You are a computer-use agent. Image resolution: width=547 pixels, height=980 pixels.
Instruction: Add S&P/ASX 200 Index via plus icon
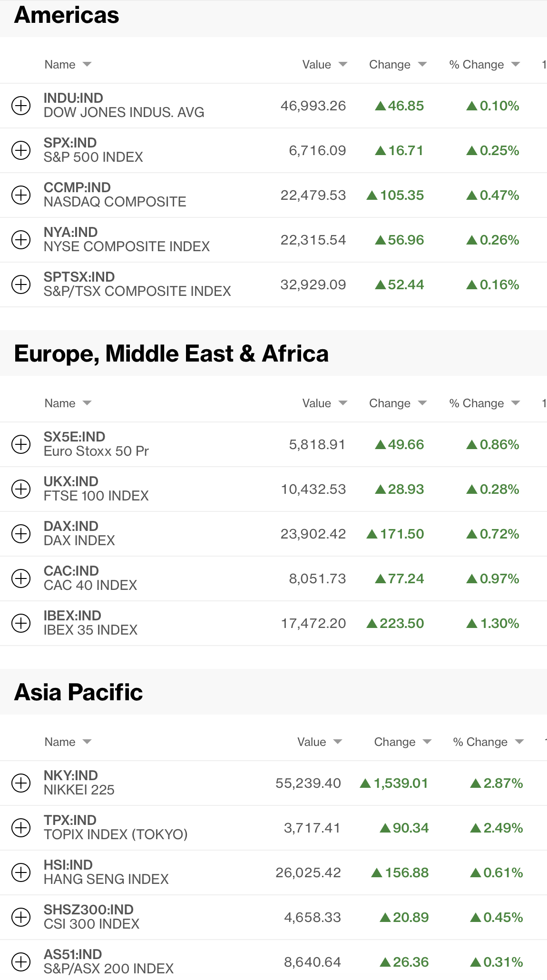(21, 962)
